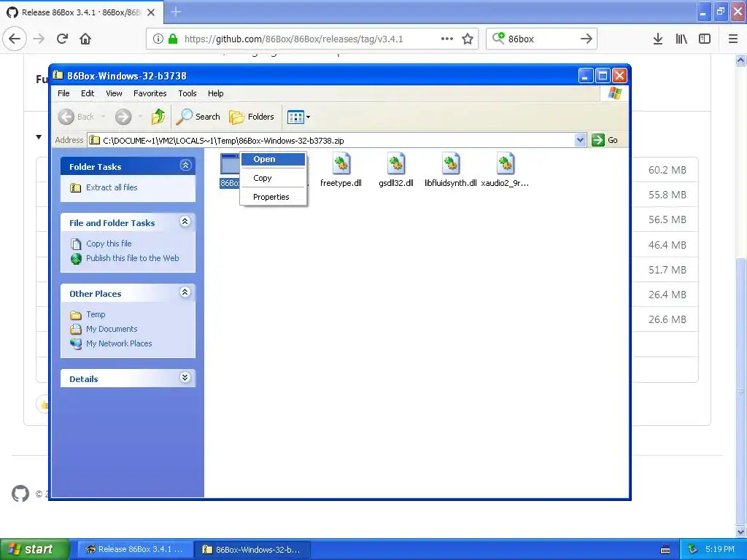
Task: Select the freetype.dll file icon
Action: 341,164
